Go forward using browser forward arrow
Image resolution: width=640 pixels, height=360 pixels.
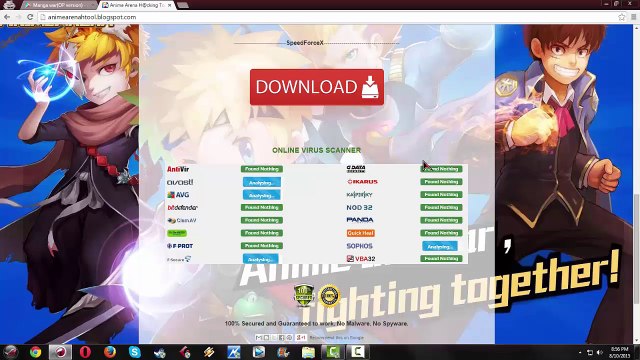18,17
